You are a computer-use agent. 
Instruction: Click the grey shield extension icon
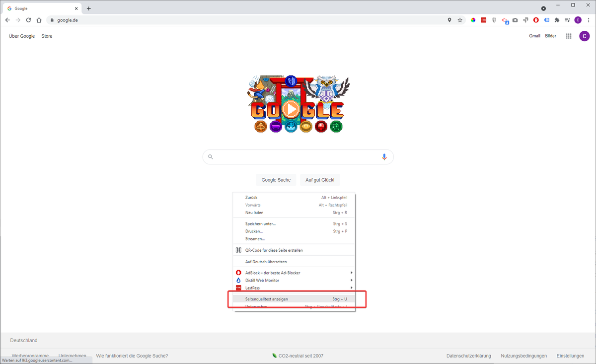coord(494,20)
